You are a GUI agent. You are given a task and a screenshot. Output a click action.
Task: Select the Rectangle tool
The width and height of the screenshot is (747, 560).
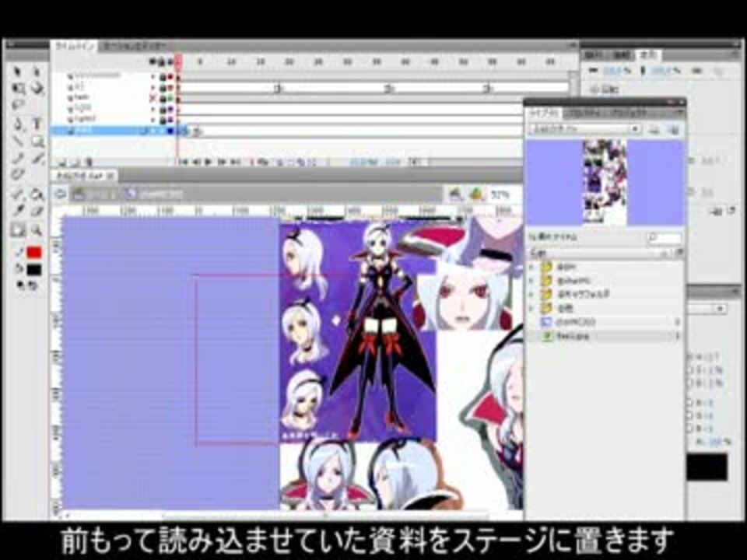[x=37, y=141]
